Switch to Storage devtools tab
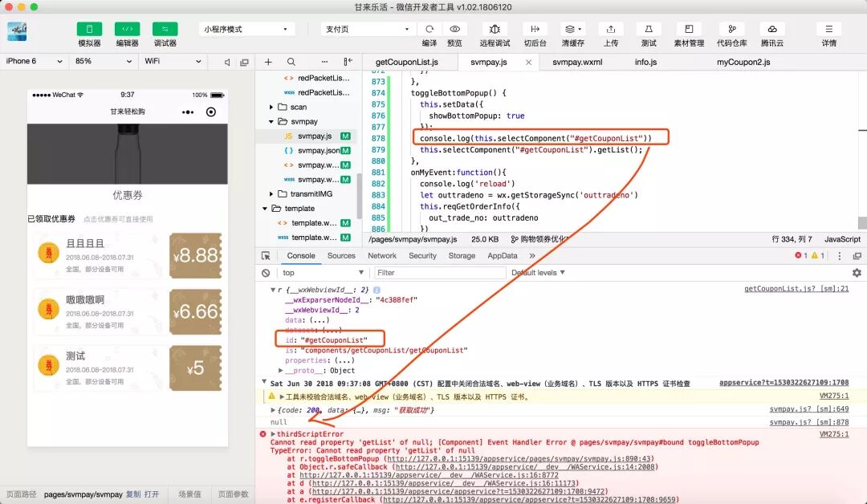Screen dimensions: 867x504 click(462, 256)
